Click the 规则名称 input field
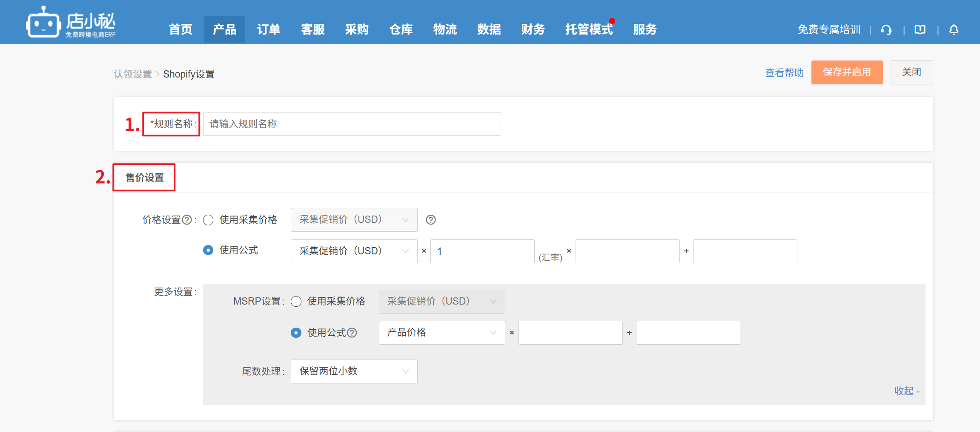Screen dimensions: 980x432 [x=352, y=124]
